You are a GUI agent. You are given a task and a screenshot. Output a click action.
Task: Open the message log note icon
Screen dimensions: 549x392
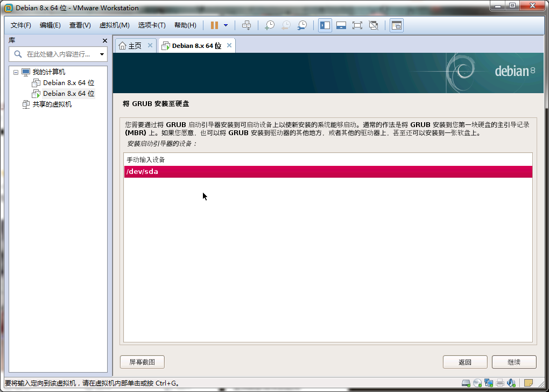pos(529,383)
